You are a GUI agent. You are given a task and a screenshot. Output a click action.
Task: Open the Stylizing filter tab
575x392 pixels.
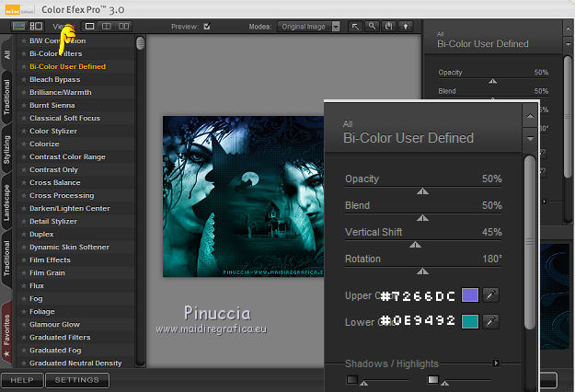7,148
